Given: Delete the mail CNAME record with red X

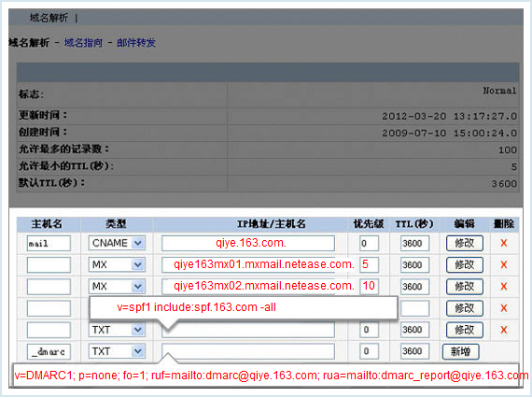Looking at the screenshot, I should [x=503, y=243].
